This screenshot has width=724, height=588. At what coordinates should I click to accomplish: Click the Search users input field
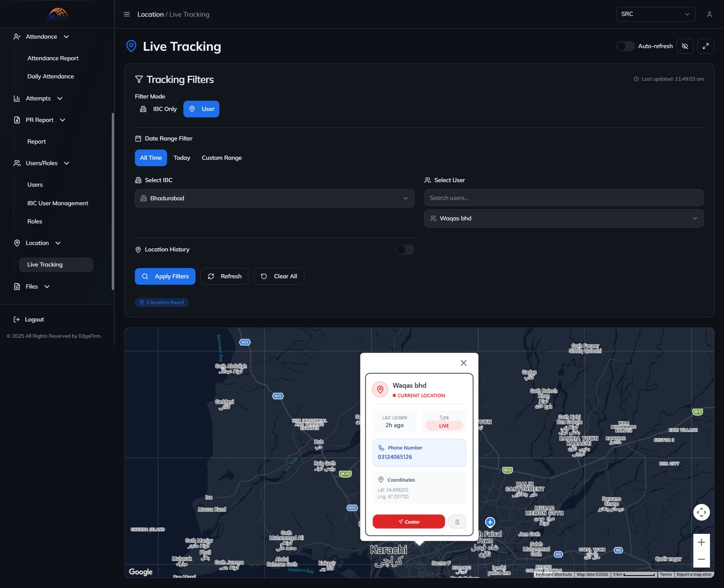pyautogui.click(x=564, y=198)
